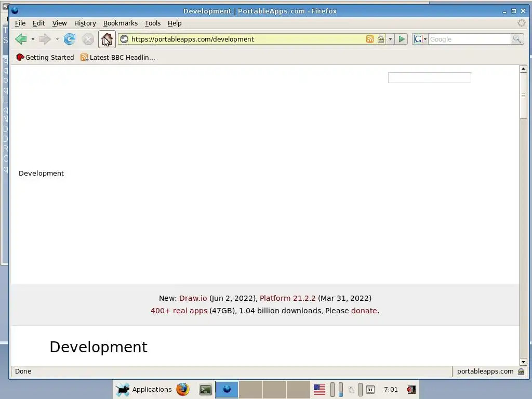Click the greyed-out Stop button

[88, 39]
